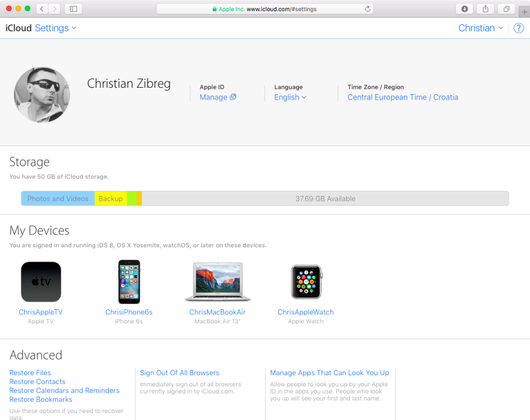Viewport: 530px width, 420px height.
Task: Click the tab overview icon in Safari toolbar
Action: [506, 8]
